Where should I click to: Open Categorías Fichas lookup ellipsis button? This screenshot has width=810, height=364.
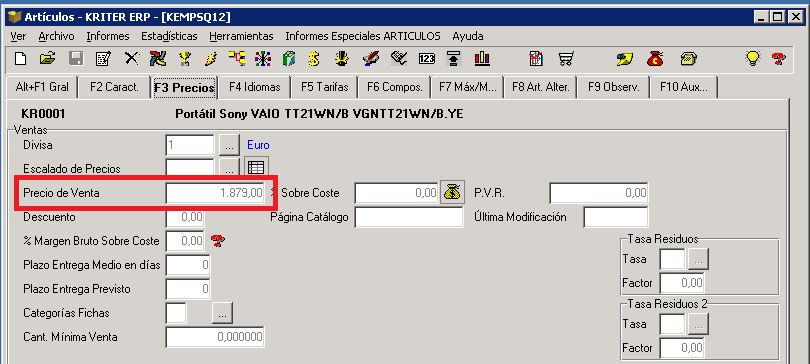click(222, 312)
